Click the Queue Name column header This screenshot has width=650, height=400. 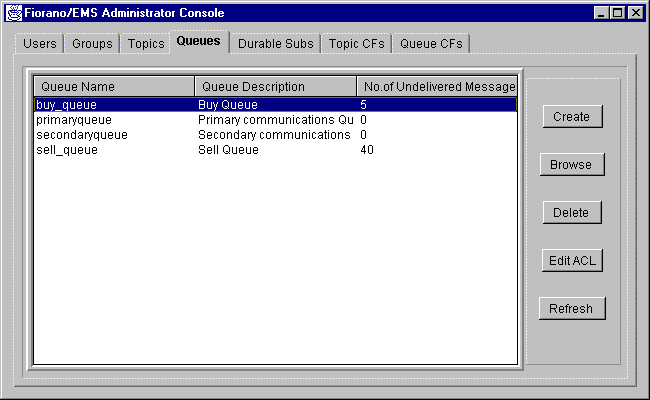[114, 87]
